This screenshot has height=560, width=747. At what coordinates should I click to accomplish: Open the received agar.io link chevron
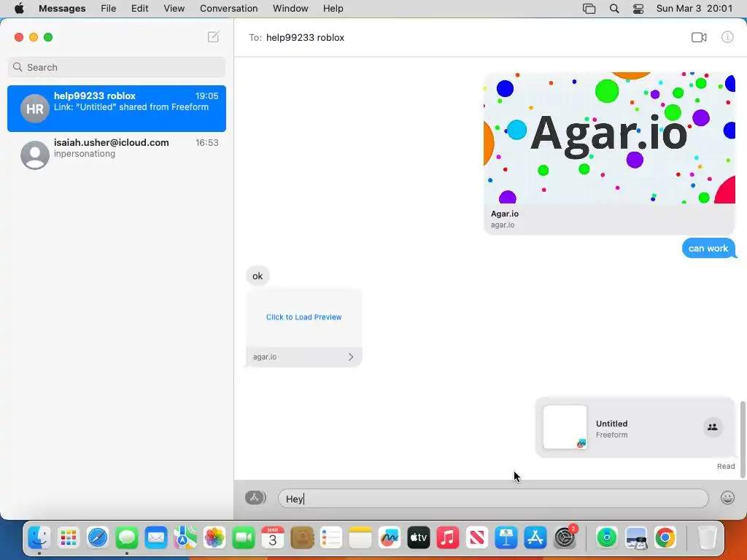pyautogui.click(x=351, y=357)
